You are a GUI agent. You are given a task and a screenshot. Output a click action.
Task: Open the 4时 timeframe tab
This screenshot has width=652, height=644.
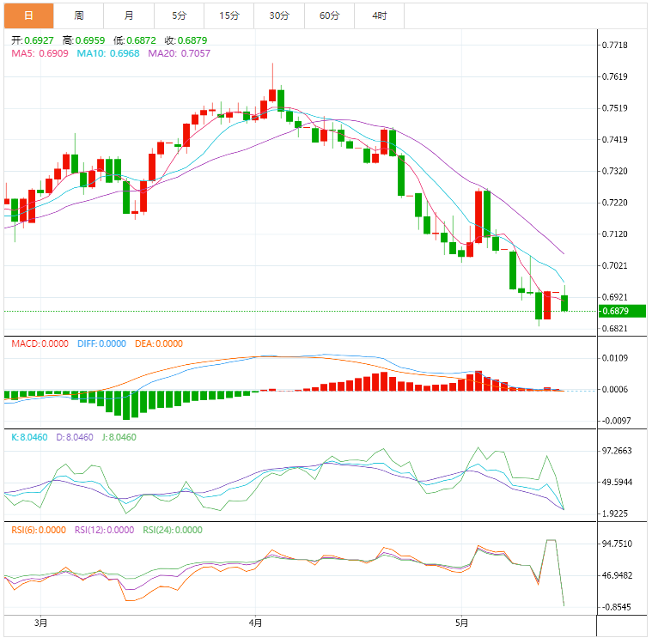tap(379, 15)
